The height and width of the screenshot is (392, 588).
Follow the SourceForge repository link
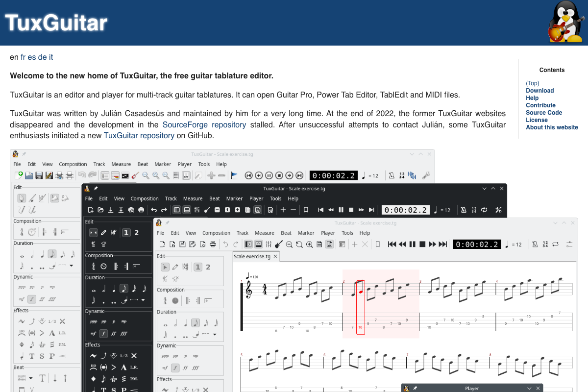click(x=204, y=125)
